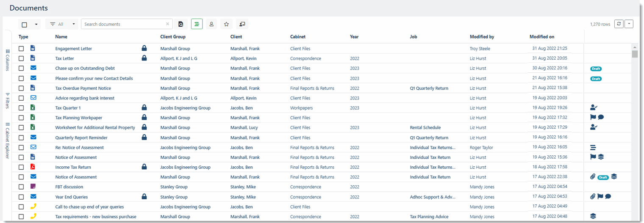Check the box for Income Tax Return

pyautogui.click(x=21, y=167)
